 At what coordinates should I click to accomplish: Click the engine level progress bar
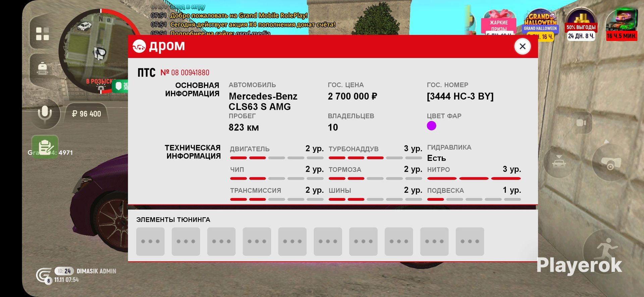(x=277, y=158)
